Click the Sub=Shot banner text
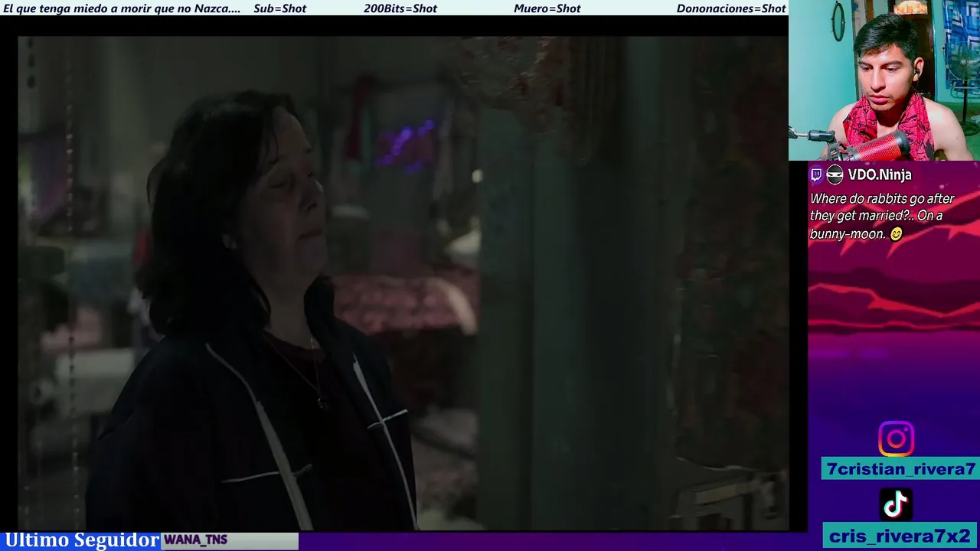 tap(279, 8)
